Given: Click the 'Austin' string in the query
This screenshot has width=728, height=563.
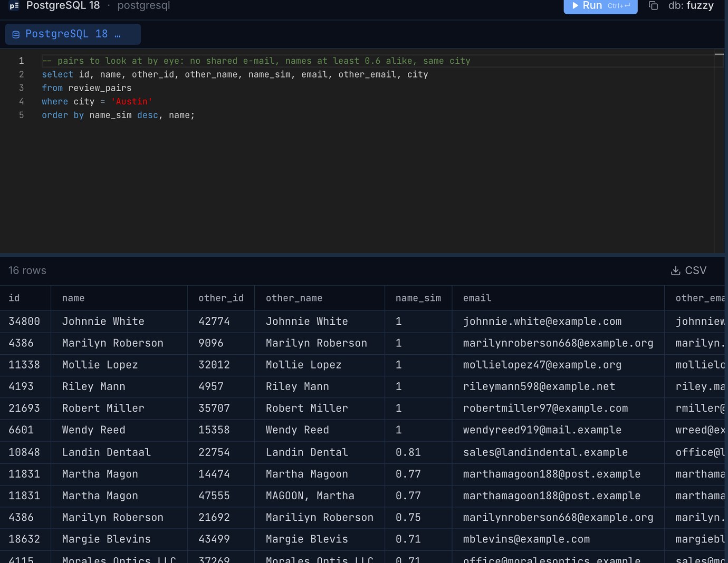Looking at the screenshot, I should coord(131,101).
